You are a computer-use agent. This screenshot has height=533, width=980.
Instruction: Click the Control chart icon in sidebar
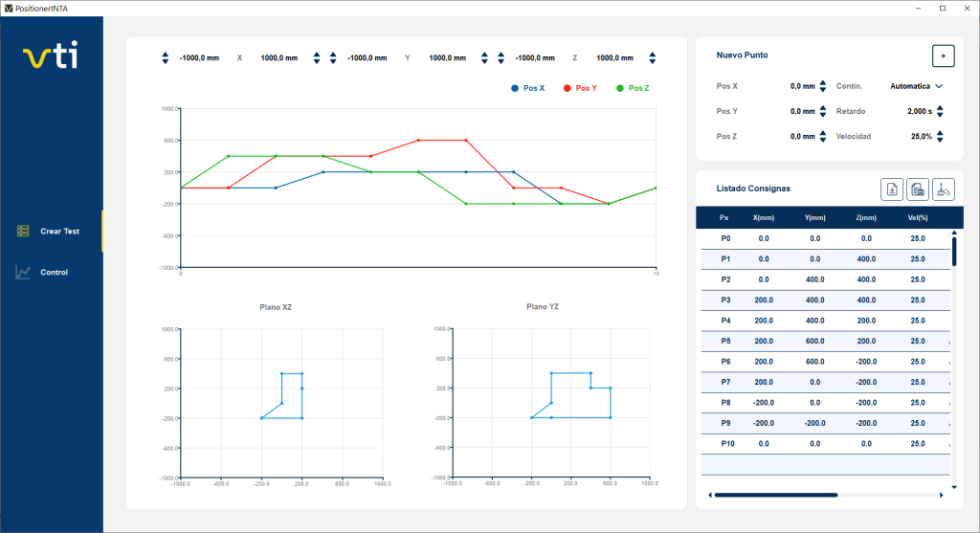23,273
